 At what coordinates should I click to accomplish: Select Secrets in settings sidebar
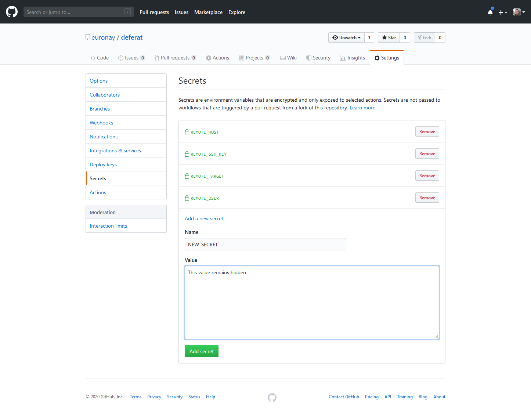point(126,178)
